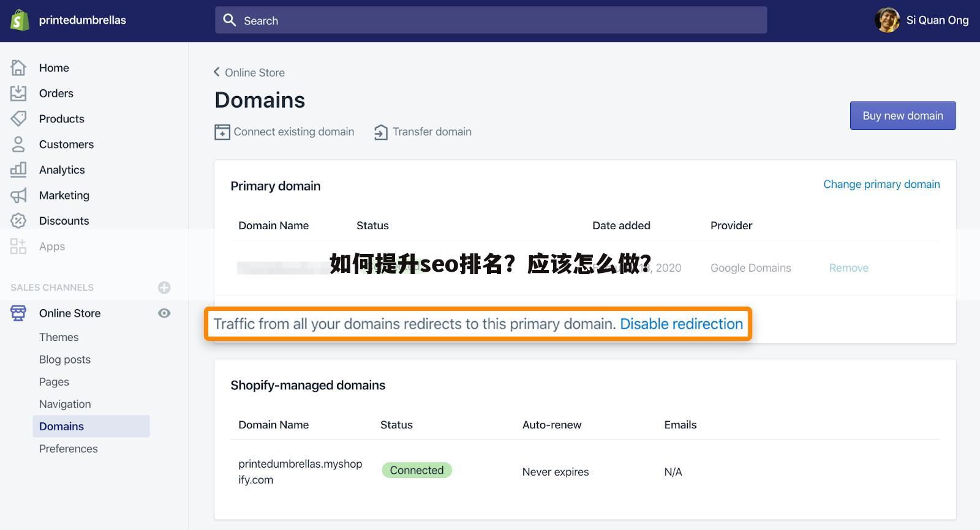The width and height of the screenshot is (980, 530).
Task: Click printedumbrellas.myshopify.com domain name
Action: (300, 472)
